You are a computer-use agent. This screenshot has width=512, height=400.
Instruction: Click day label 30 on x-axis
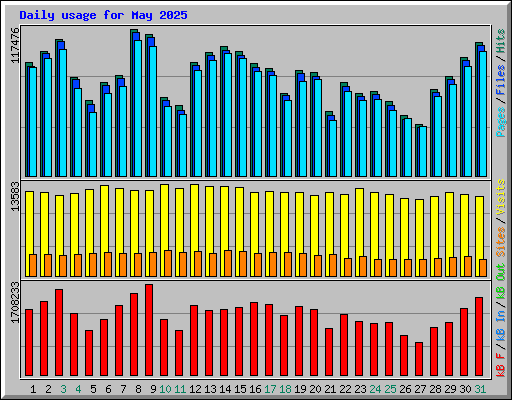point(465,389)
